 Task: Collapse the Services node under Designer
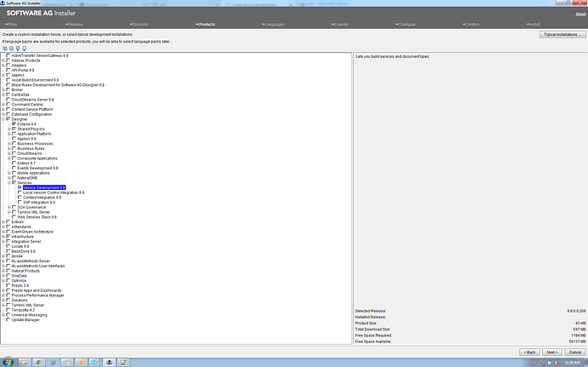coord(9,182)
